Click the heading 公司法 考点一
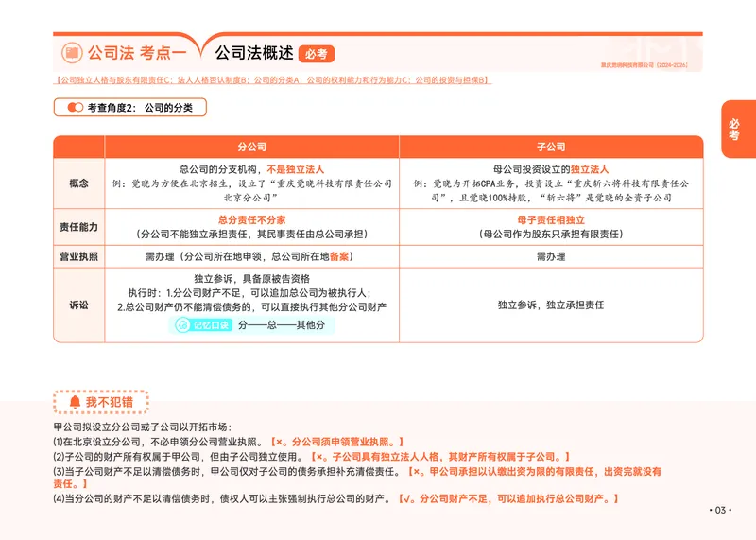The height and width of the screenshot is (540, 756). pos(136,53)
